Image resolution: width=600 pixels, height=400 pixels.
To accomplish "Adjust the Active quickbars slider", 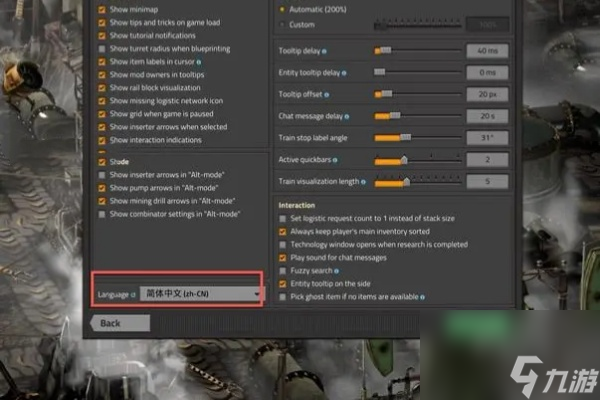I will (x=418, y=160).
